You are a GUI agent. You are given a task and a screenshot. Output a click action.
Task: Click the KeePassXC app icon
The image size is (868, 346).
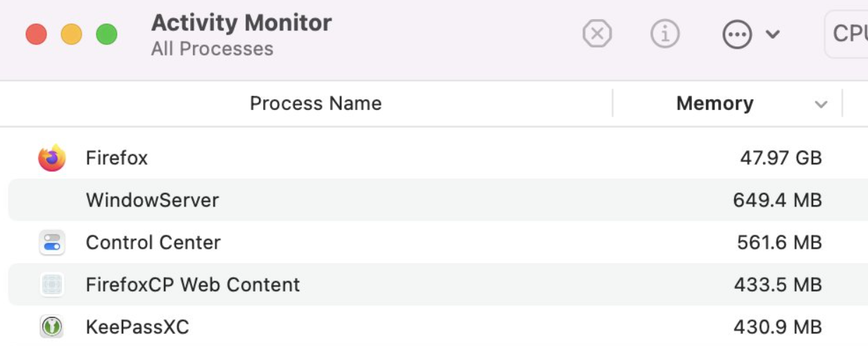coord(52,327)
